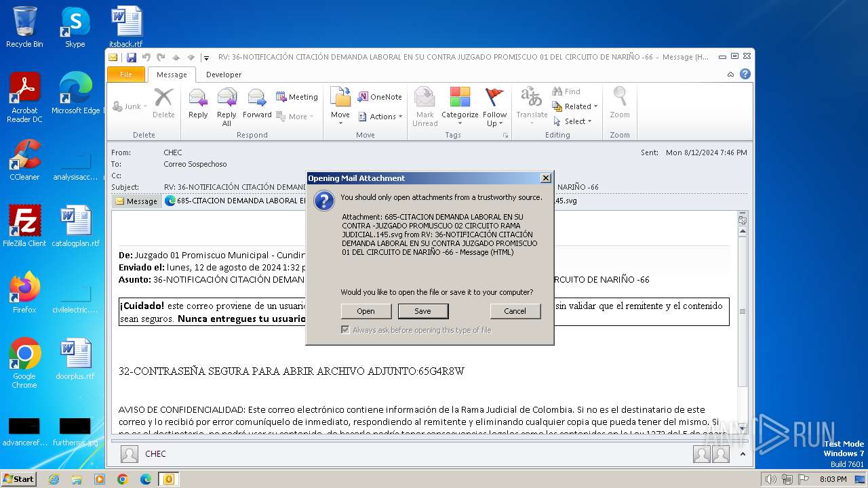
Task: Open the Move dropdown
Action: (x=340, y=107)
